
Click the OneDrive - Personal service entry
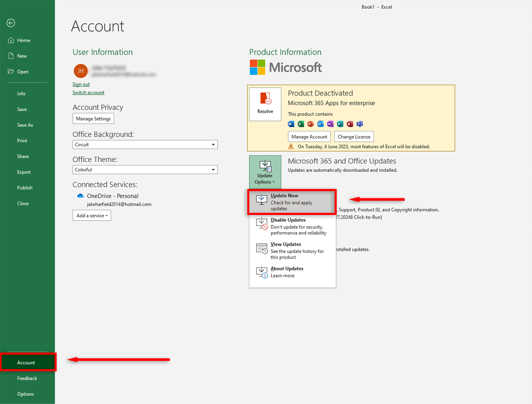tap(112, 196)
